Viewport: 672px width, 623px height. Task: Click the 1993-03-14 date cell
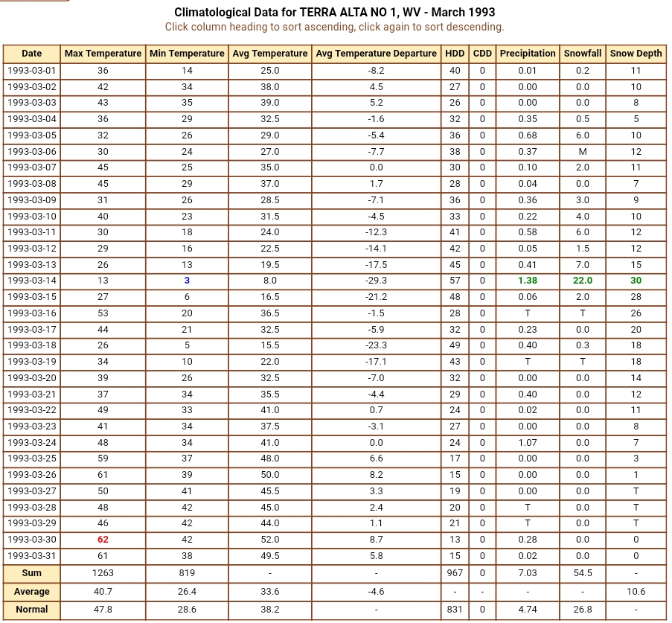click(x=32, y=281)
